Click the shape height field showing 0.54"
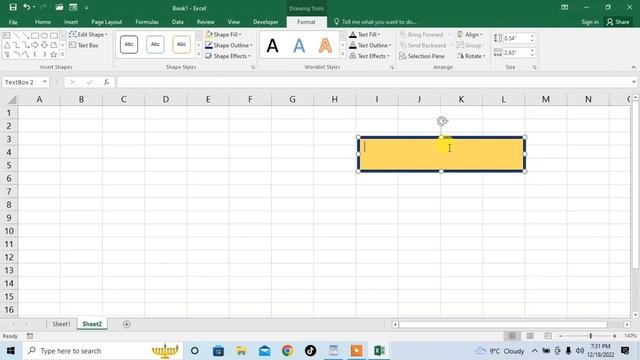The height and width of the screenshot is (360, 640). tap(516, 38)
